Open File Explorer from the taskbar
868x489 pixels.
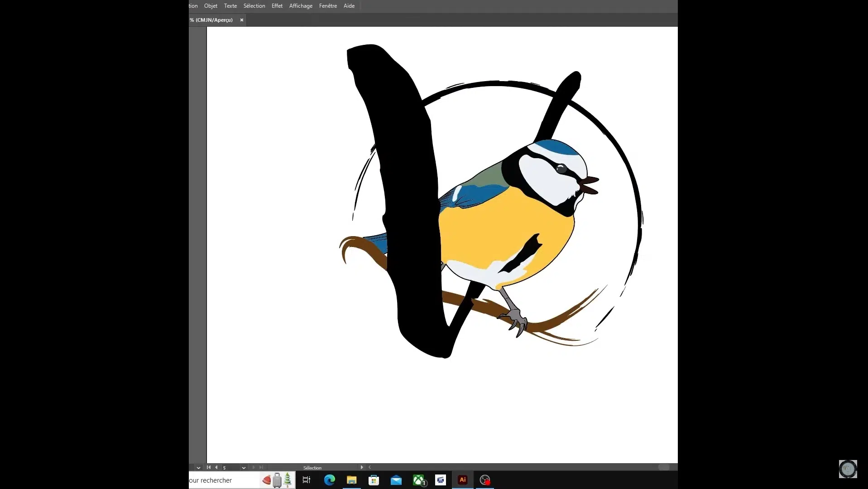tap(352, 480)
